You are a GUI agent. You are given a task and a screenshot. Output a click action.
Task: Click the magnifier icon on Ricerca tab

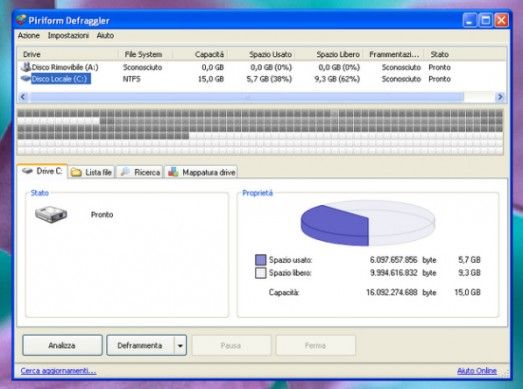[125, 172]
